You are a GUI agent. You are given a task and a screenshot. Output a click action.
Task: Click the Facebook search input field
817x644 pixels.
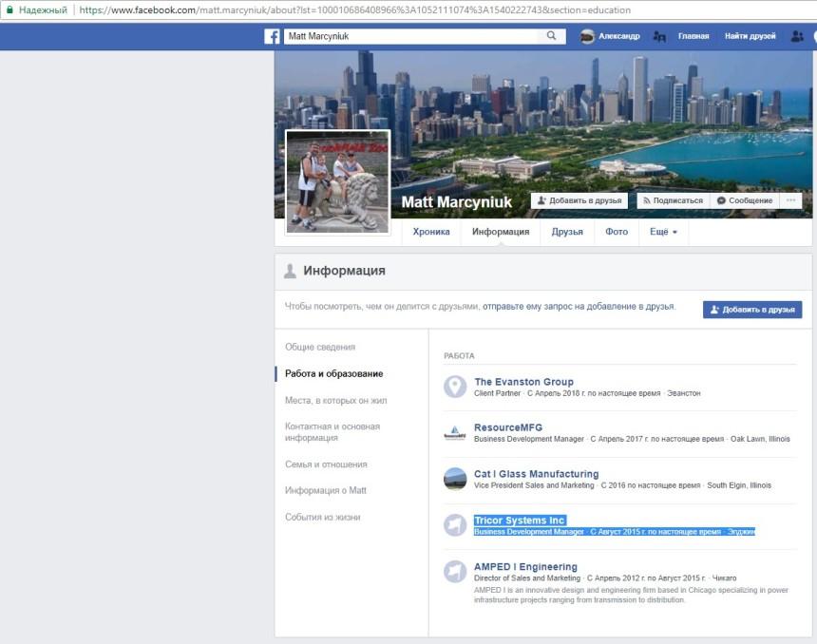(x=411, y=36)
